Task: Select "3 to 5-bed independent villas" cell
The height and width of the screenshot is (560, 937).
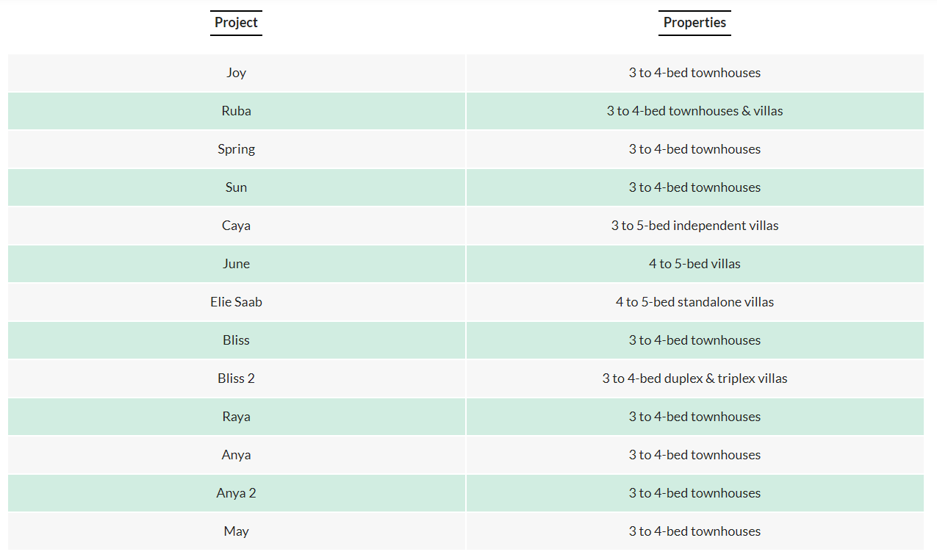Action: tap(694, 226)
